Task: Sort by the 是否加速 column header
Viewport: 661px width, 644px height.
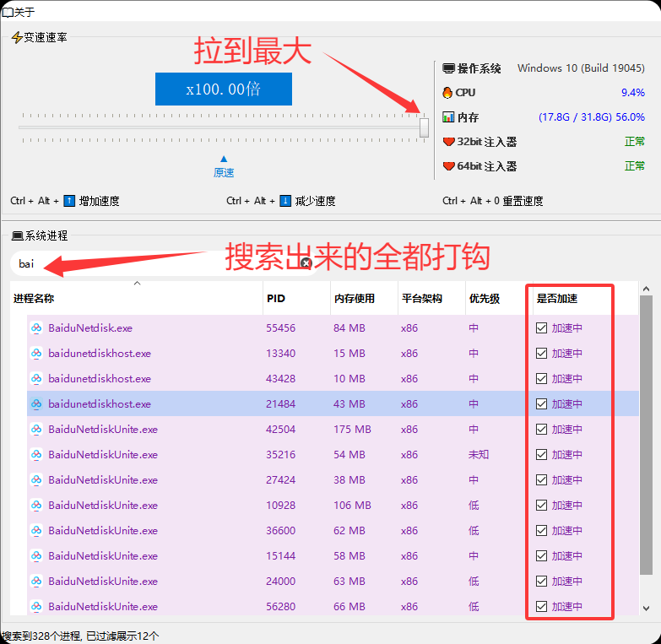Action: [x=586, y=299]
